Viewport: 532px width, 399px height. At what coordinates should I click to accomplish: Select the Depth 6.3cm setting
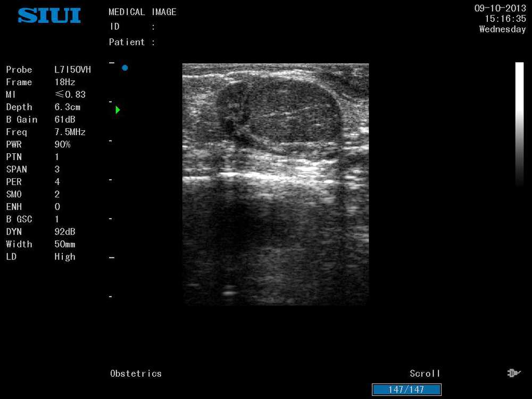point(67,107)
